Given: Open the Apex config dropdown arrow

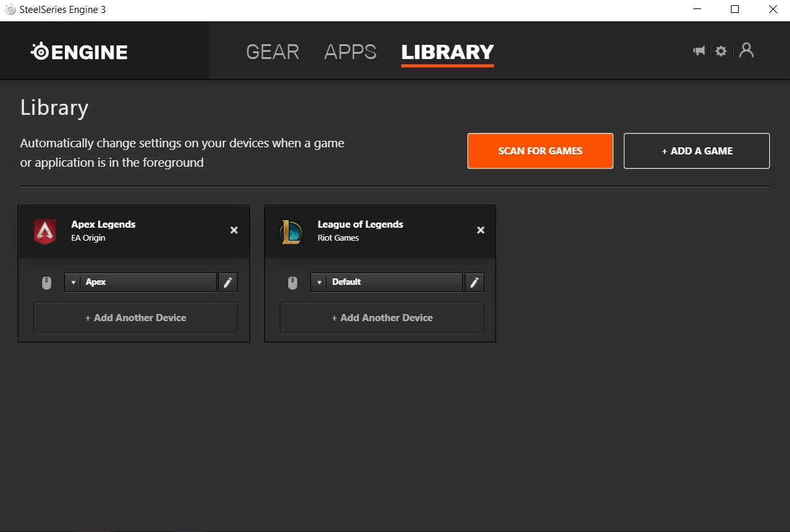Looking at the screenshot, I should 73,282.
